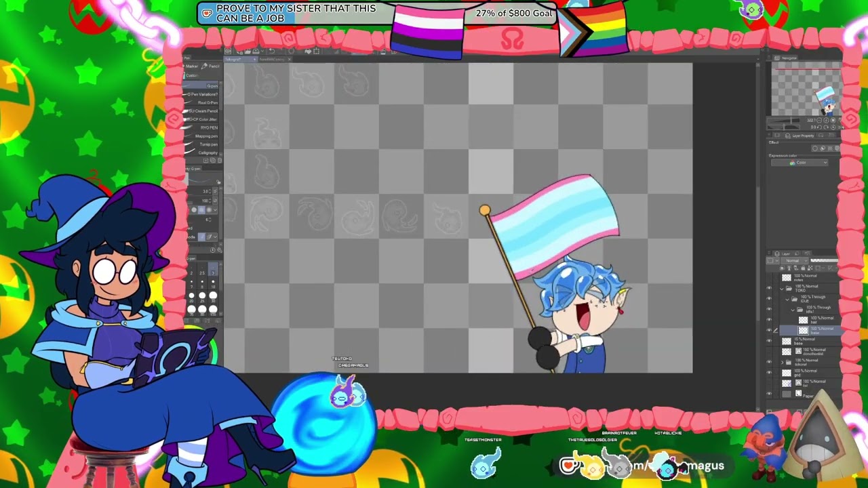Open the Navigator panel tab

pos(787,58)
